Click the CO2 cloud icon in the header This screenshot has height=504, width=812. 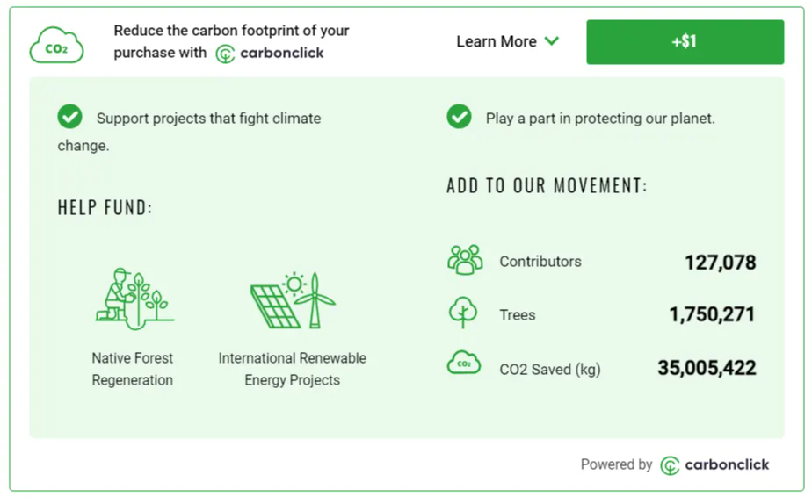coord(56,45)
